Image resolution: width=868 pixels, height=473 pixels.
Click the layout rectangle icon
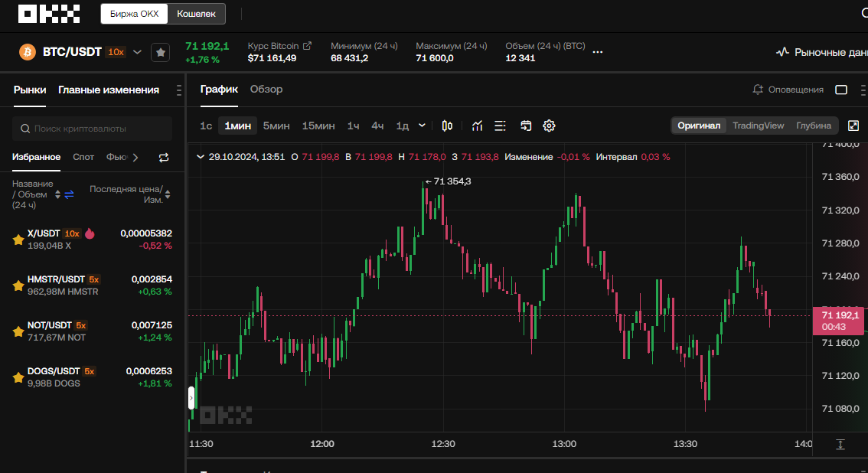841,90
